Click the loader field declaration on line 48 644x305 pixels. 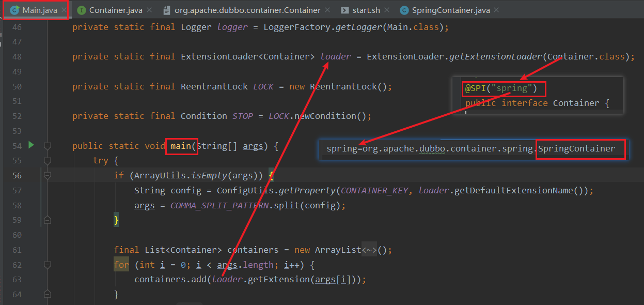pos(336,56)
